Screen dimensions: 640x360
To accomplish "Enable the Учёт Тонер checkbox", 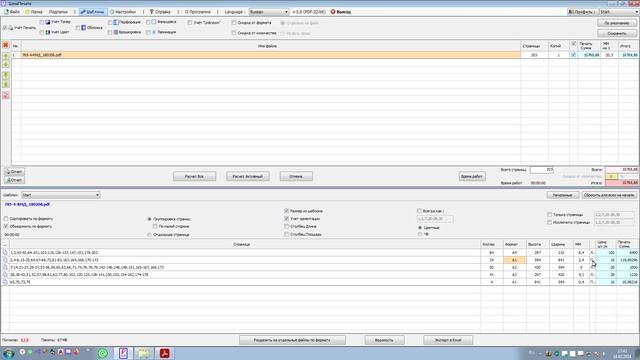I will 42,22.
